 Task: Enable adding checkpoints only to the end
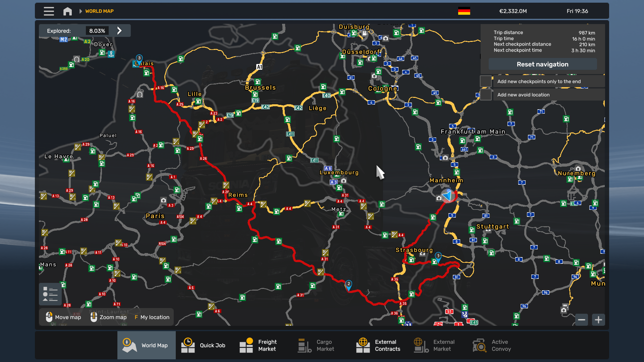(486, 81)
